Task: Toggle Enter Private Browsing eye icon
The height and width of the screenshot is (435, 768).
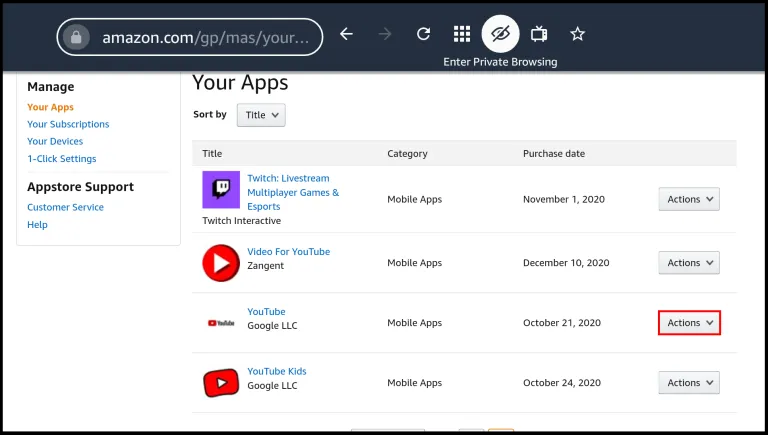Action: [500, 34]
